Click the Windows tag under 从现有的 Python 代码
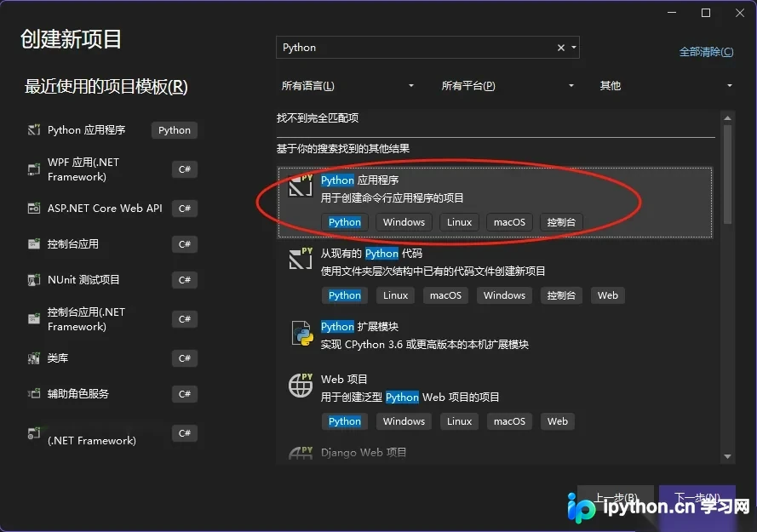Image resolution: width=757 pixels, height=532 pixels. click(x=504, y=295)
